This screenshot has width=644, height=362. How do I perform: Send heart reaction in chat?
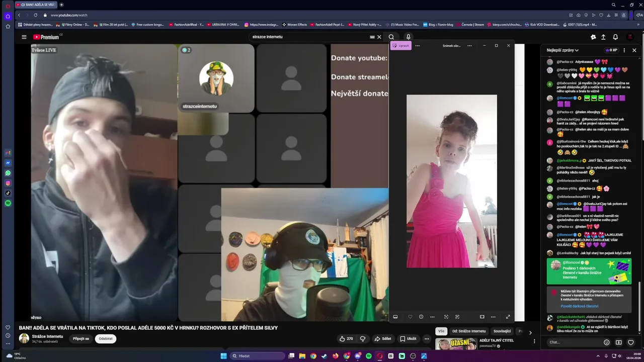(x=630, y=342)
